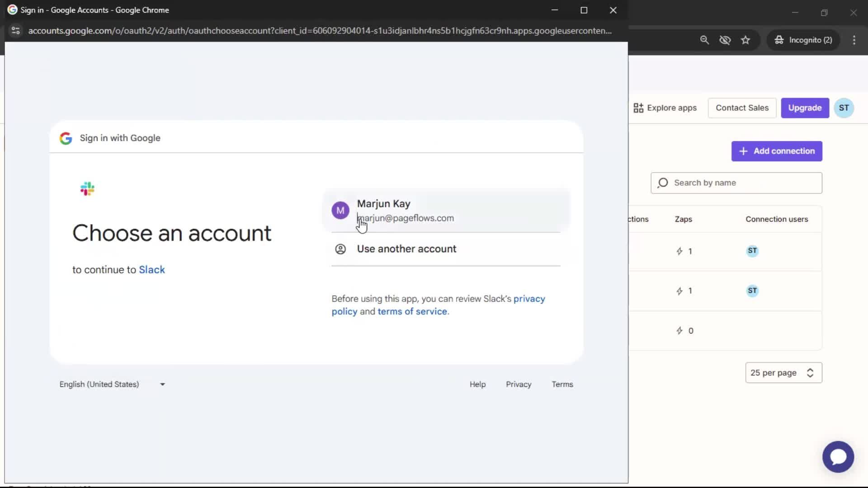Click the site information icon in address bar
The image size is (868, 488).
coord(15,31)
